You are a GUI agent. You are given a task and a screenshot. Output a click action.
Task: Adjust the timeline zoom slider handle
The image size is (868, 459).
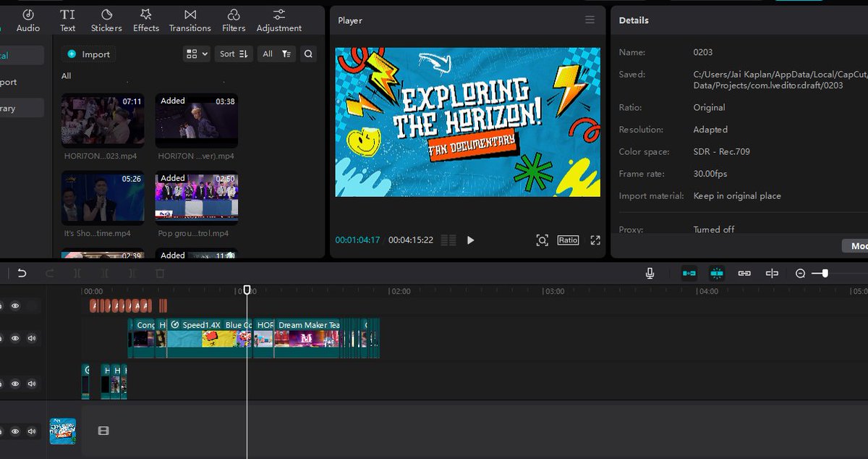(x=825, y=273)
